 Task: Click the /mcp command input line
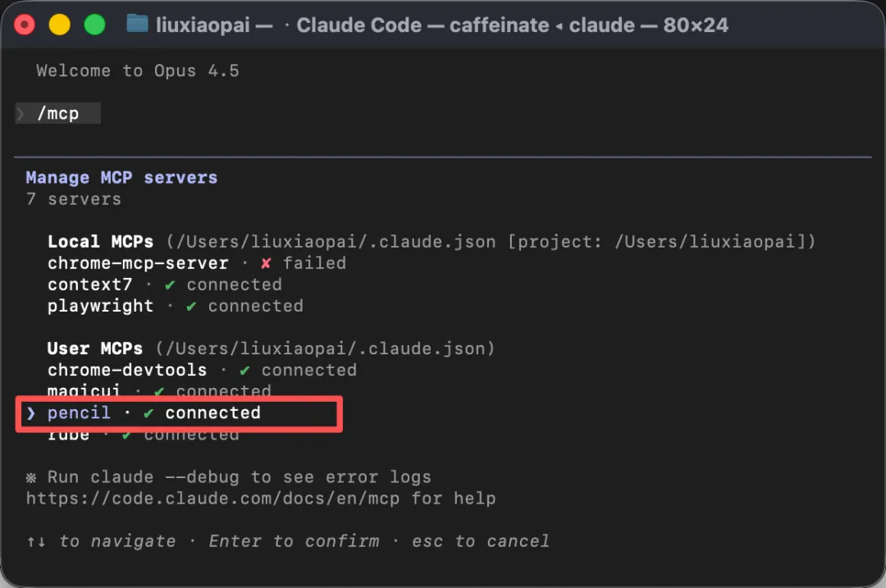point(57,113)
